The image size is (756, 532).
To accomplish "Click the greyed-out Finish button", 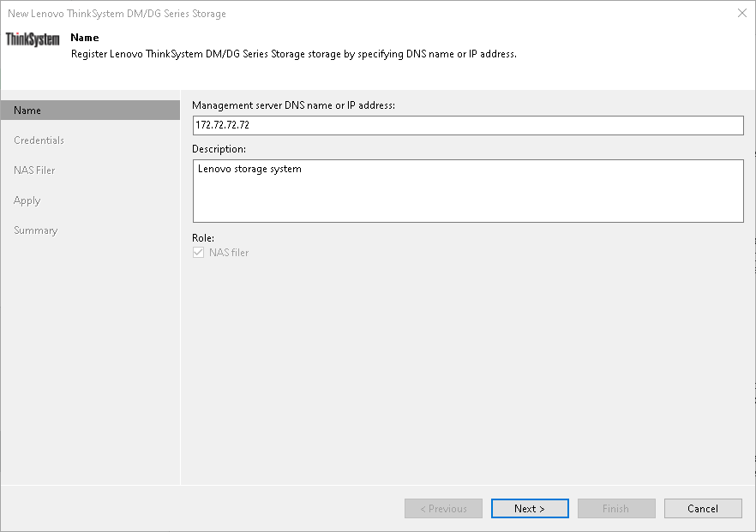I will tap(616, 508).
